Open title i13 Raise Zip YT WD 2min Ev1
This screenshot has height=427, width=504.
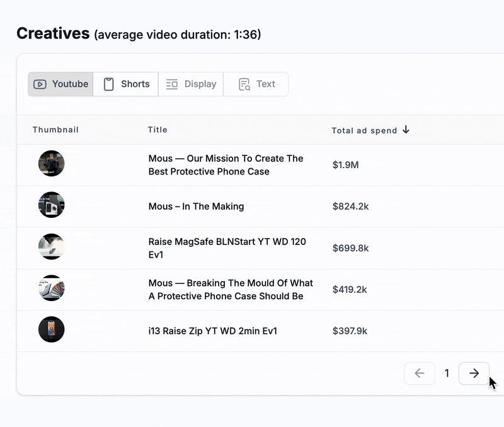point(212,331)
